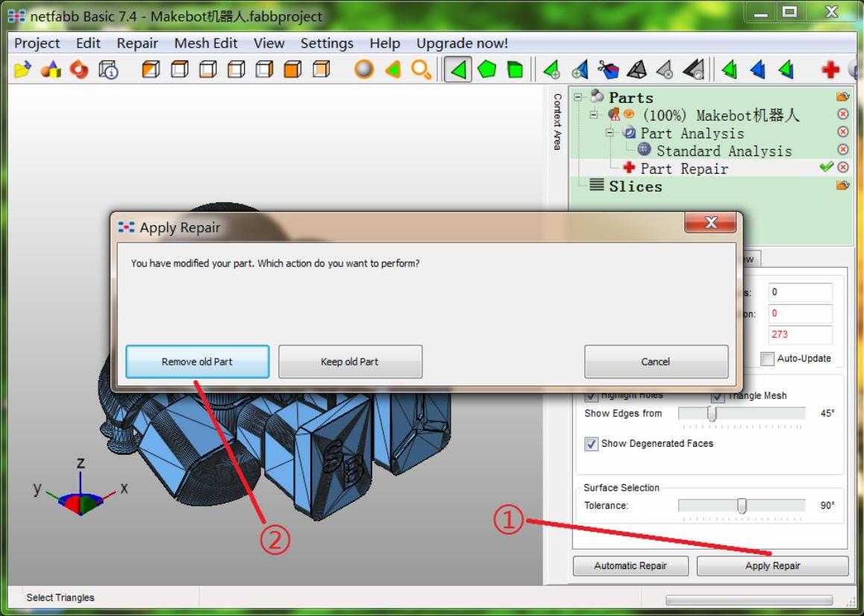Image resolution: width=864 pixels, height=616 pixels.
Task: Click the add part shapes icon
Action: [x=51, y=70]
